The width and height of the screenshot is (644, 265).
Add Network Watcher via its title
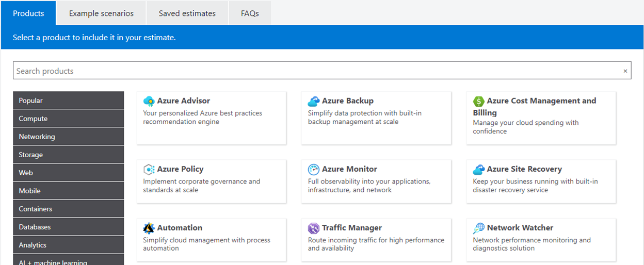point(520,228)
